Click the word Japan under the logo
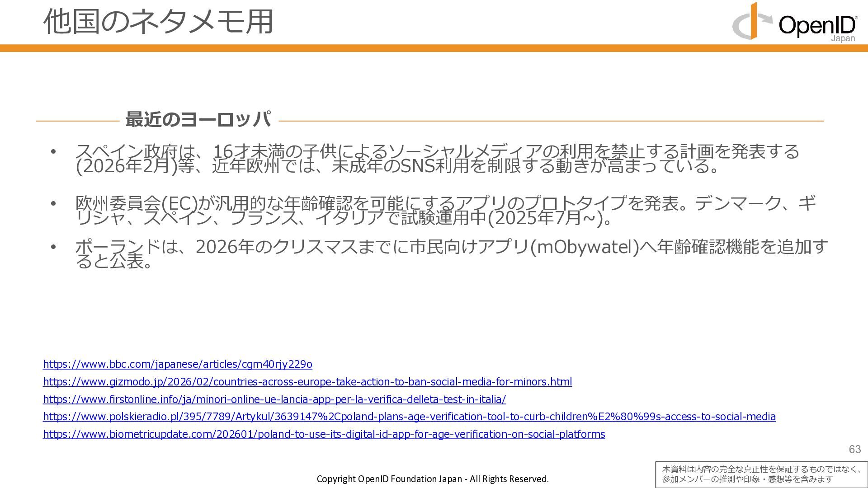The width and height of the screenshot is (868, 488). tap(843, 38)
